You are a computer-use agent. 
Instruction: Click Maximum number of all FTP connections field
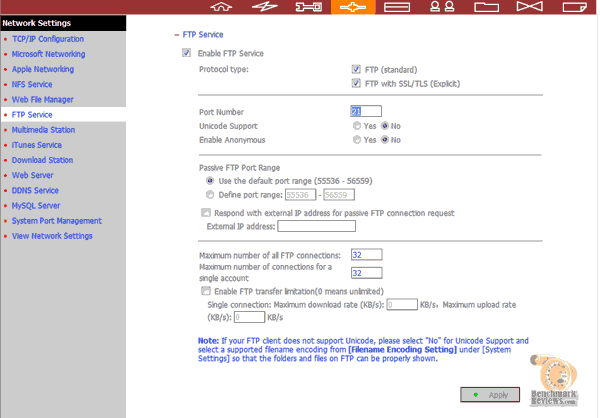click(x=367, y=255)
